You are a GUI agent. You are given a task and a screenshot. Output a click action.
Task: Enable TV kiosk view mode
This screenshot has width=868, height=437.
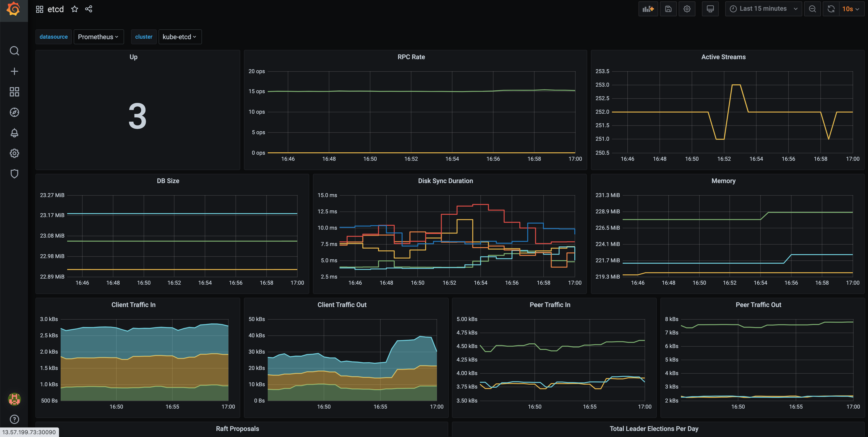710,9
